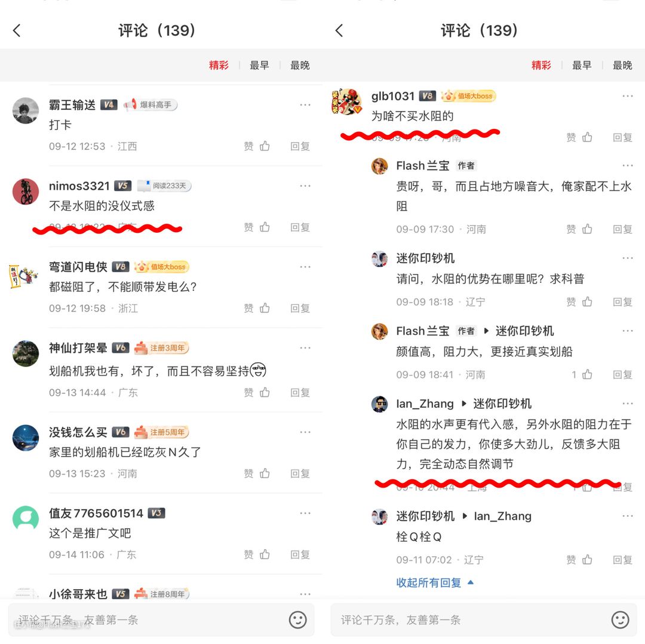Thumbs-up Flash兰宝's reply with 1 like
The height and width of the screenshot is (644, 645).
[587, 374]
